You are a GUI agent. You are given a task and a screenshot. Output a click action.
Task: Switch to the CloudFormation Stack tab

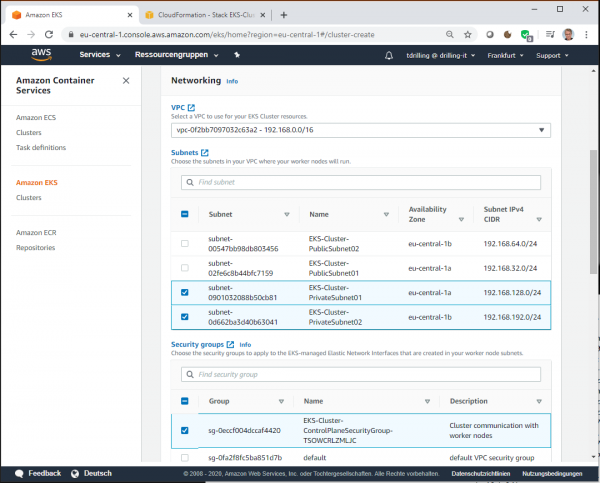206,15
